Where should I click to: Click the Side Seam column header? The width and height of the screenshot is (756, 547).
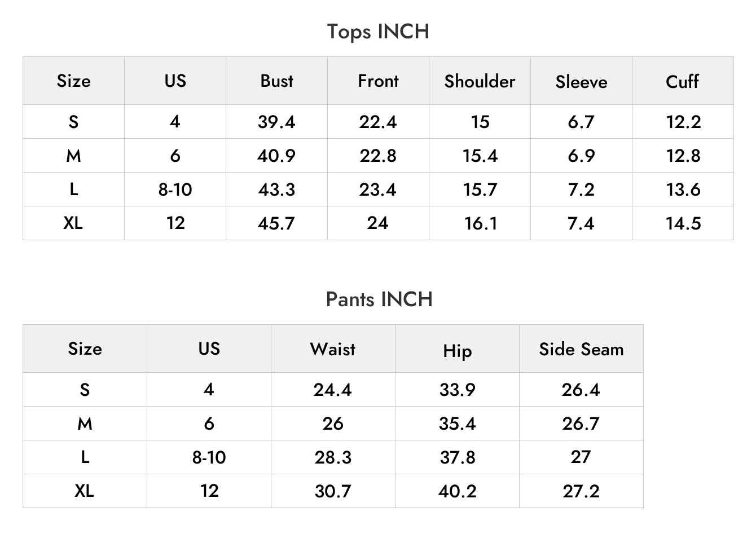pyautogui.click(x=581, y=349)
